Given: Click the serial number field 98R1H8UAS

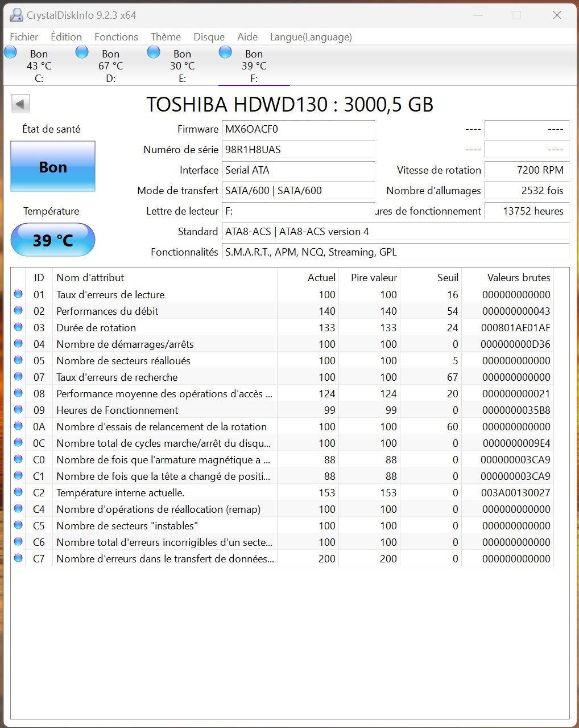Looking at the screenshot, I should [x=298, y=150].
